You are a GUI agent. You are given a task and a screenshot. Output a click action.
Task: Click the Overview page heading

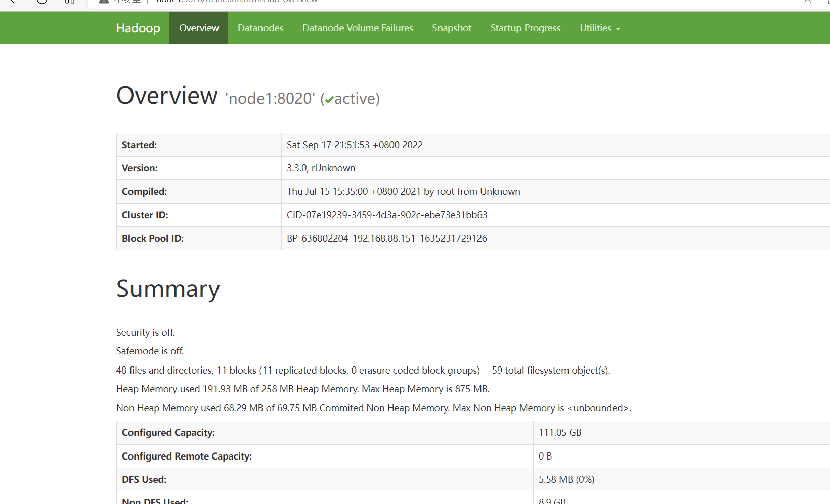click(x=167, y=96)
